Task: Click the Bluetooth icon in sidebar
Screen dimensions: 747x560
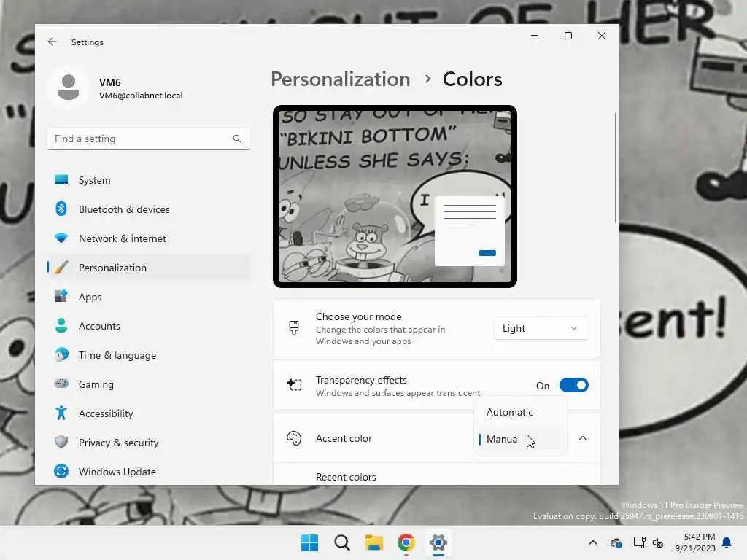Action: [61, 209]
